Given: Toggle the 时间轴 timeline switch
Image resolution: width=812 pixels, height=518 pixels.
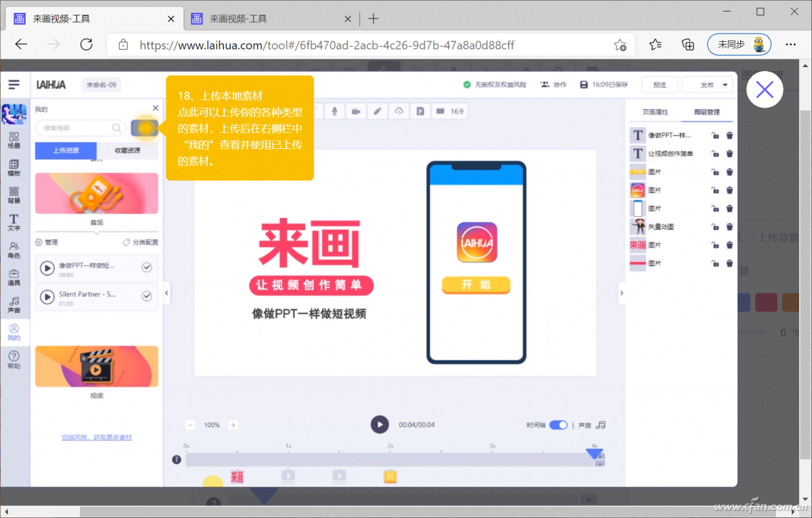Looking at the screenshot, I should [558, 425].
